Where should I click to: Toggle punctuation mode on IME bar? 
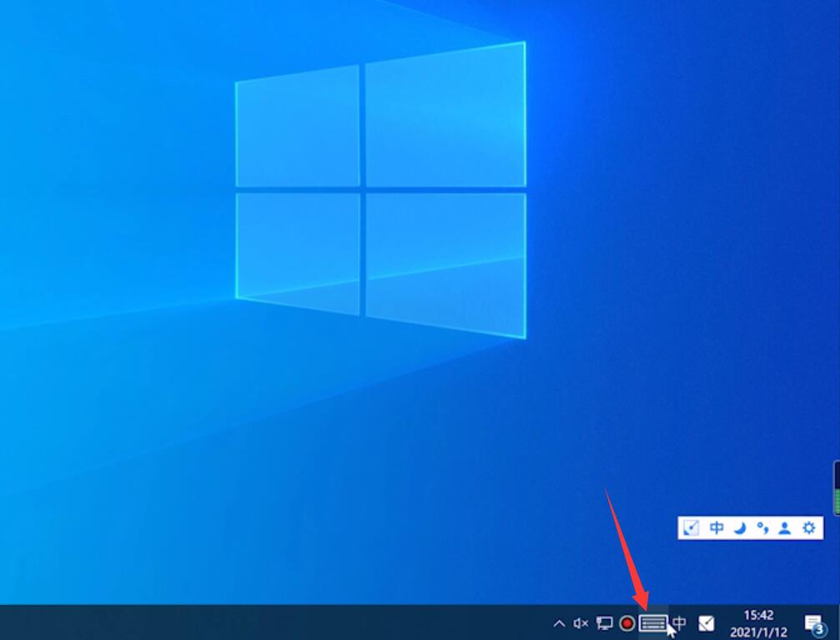click(762, 528)
